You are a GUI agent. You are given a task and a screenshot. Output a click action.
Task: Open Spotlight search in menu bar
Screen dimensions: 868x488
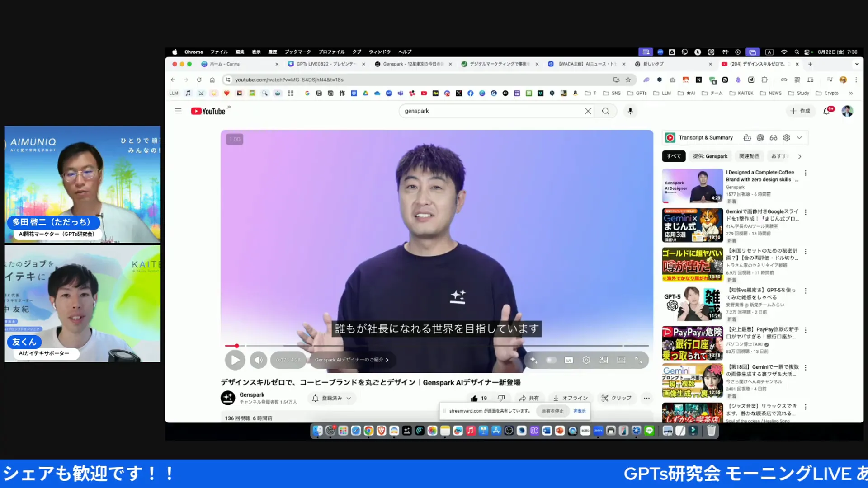pos(797,52)
